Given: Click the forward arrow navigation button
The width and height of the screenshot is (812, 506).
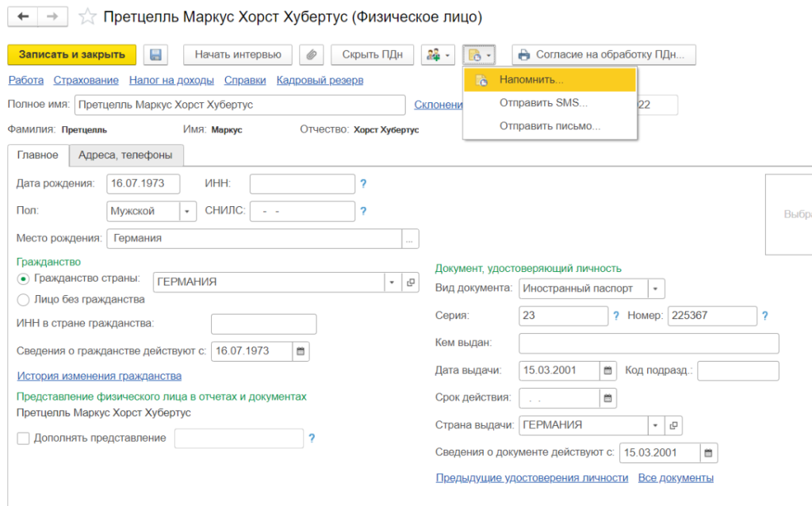Looking at the screenshot, I should (x=52, y=17).
